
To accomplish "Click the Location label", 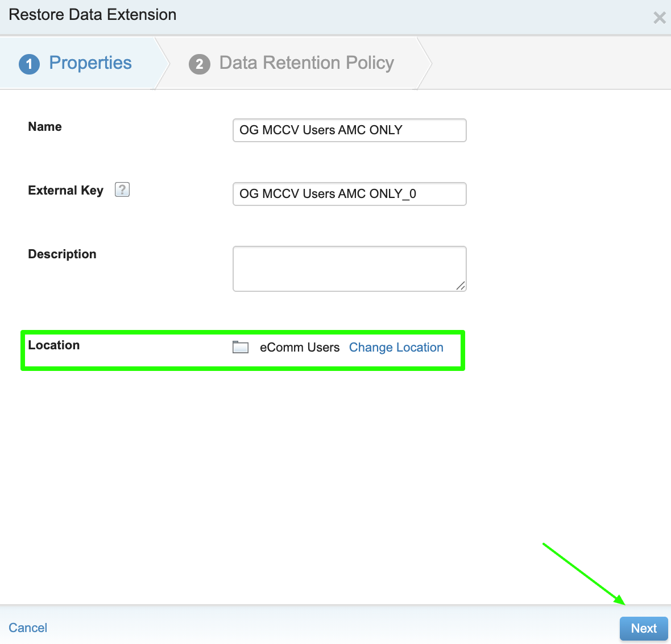I will (54, 345).
